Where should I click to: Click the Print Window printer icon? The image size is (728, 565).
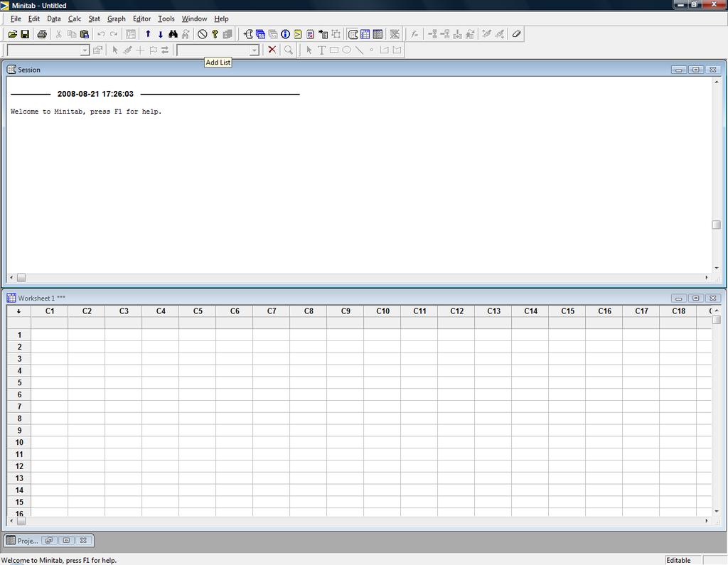(x=42, y=34)
